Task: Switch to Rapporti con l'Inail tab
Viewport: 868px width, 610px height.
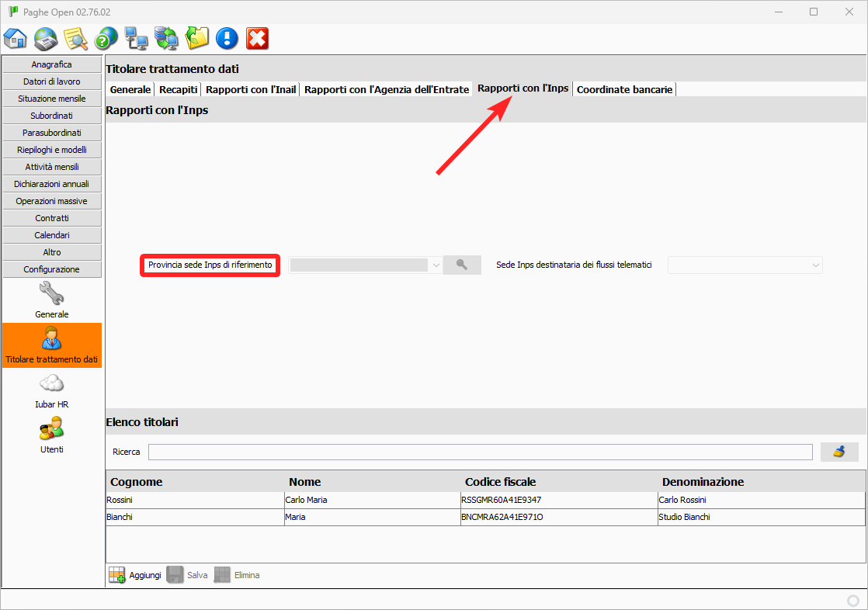Action: coord(251,89)
